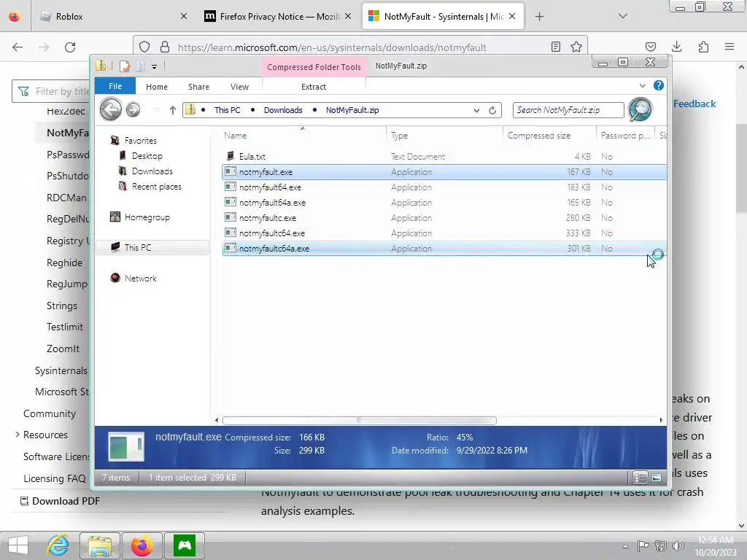747x560 pixels.
Task: Open File Explorer from taskbar
Action: pyautogui.click(x=99, y=545)
